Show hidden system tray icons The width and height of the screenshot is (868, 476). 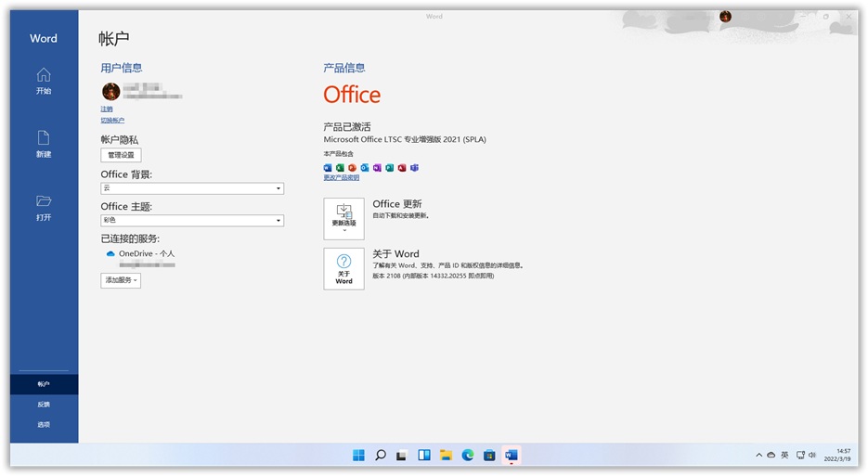tap(759, 455)
